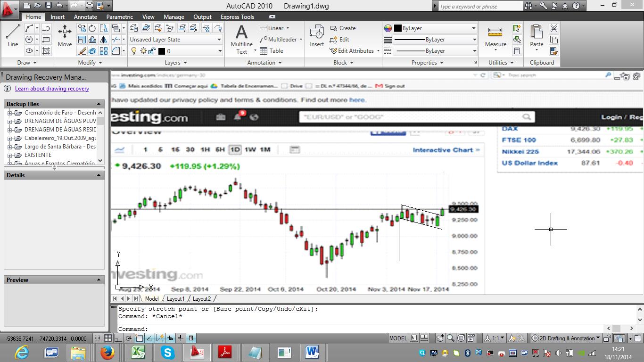
Task: Toggle layer 0 lightbulb on/off
Action: pos(133,51)
